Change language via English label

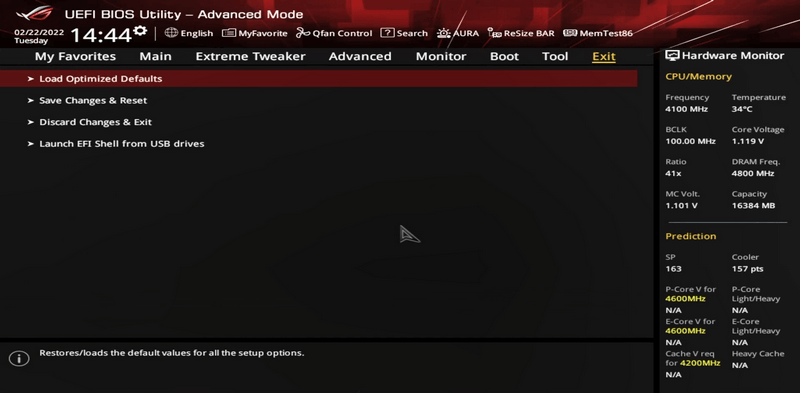[196, 33]
